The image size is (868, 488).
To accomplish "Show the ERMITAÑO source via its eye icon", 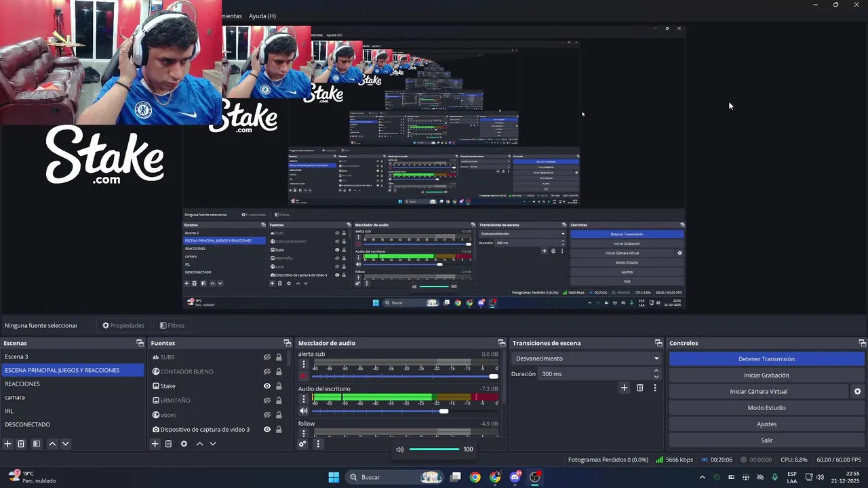I will tap(267, 401).
